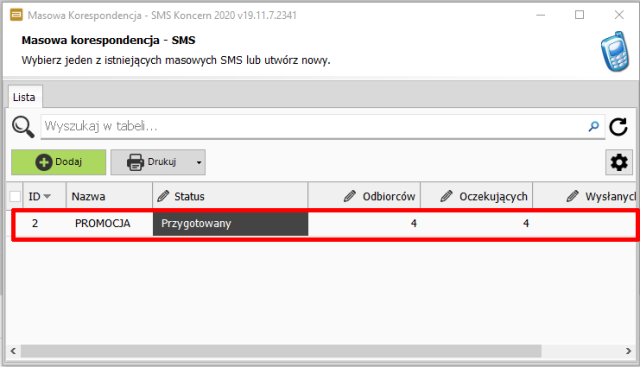Click pencil icon in Status header
640x367 pixels.
coord(163,196)
